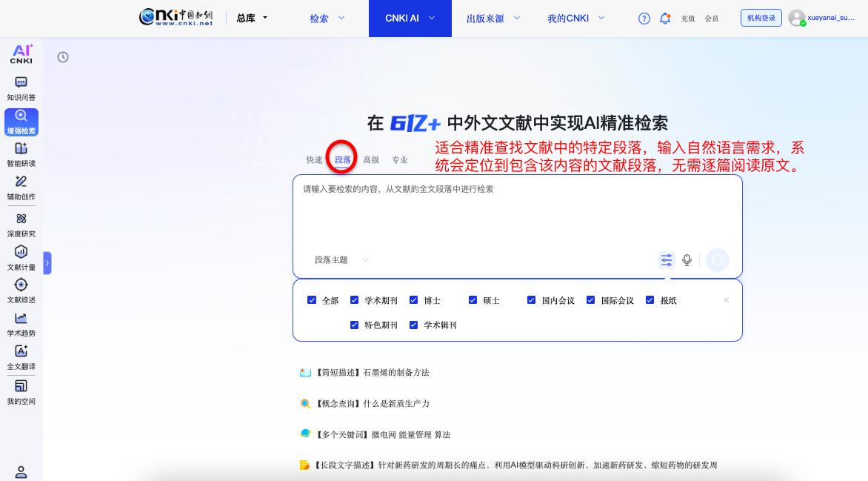Switch to the 高级 search tab
This screenshot has height=481, width=868.
371,159
